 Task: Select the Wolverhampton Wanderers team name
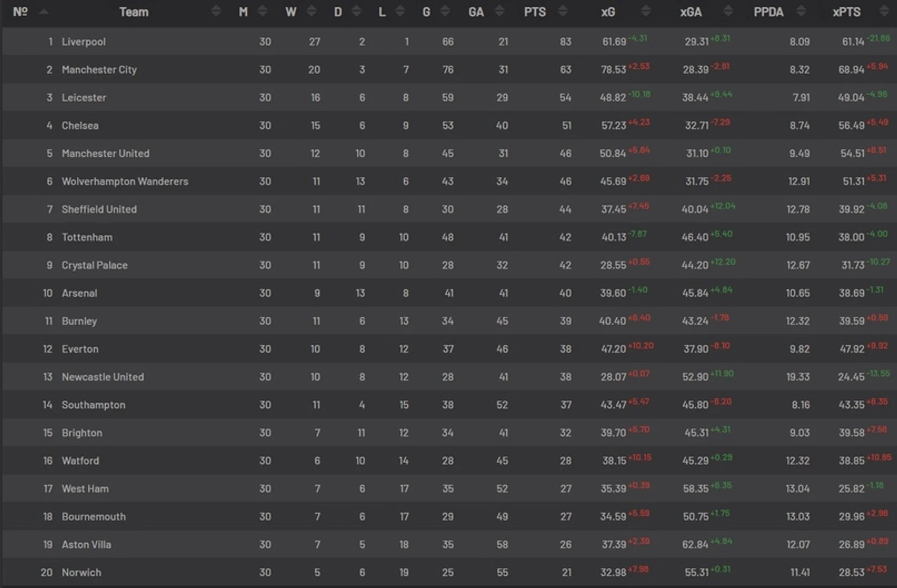tap(125, 181)
